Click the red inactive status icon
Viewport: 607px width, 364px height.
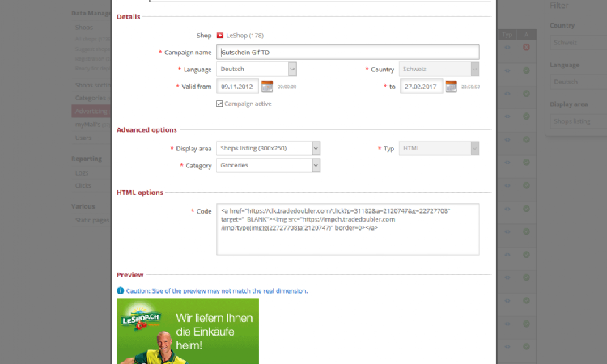point(526,48)
